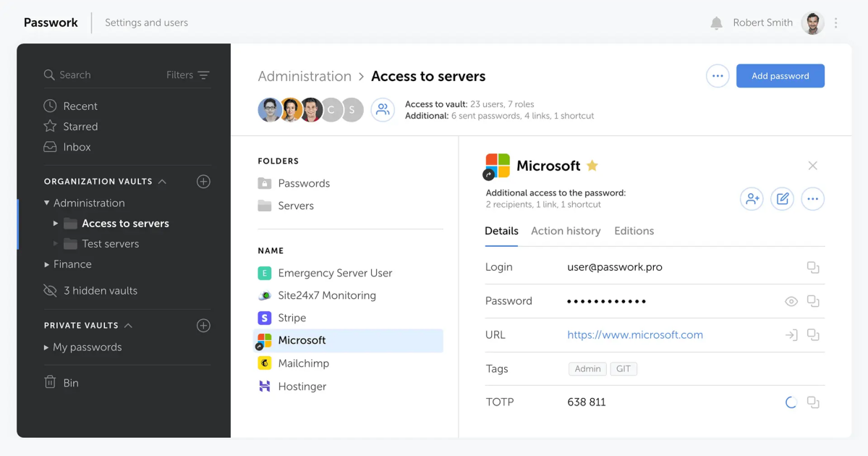Copy the login with the copy icon
This screenshot has height=456, width=868.
click(813, 267)
